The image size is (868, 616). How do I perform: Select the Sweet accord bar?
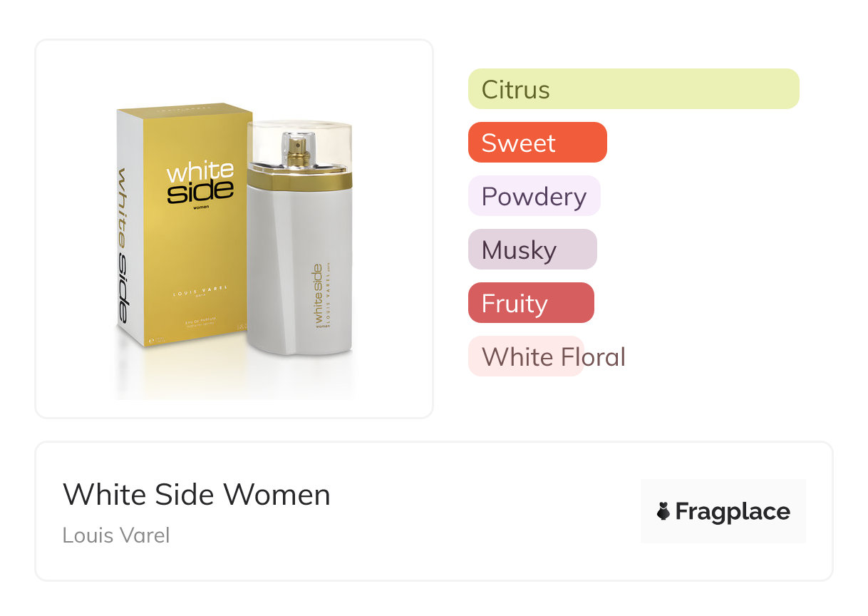click(x=537, y=143)
